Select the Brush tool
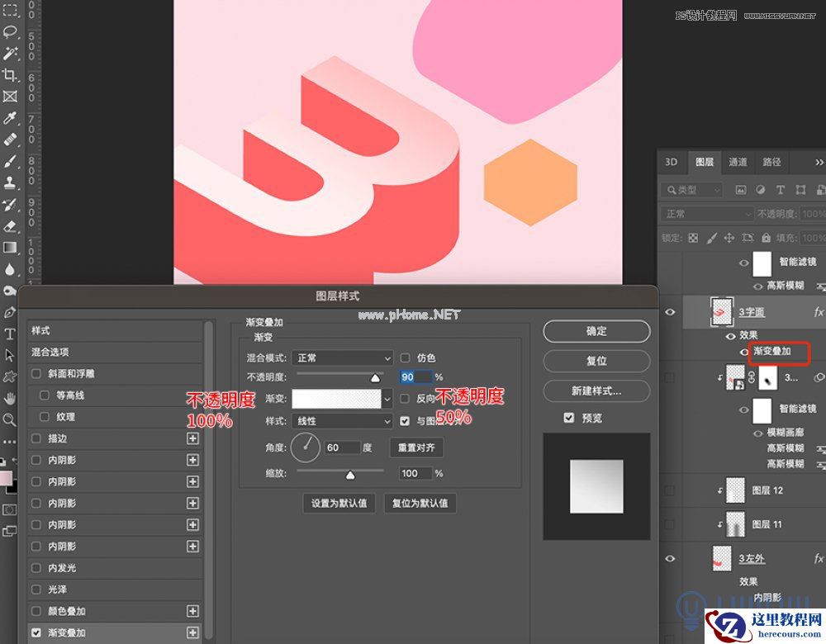 point(10,161)
